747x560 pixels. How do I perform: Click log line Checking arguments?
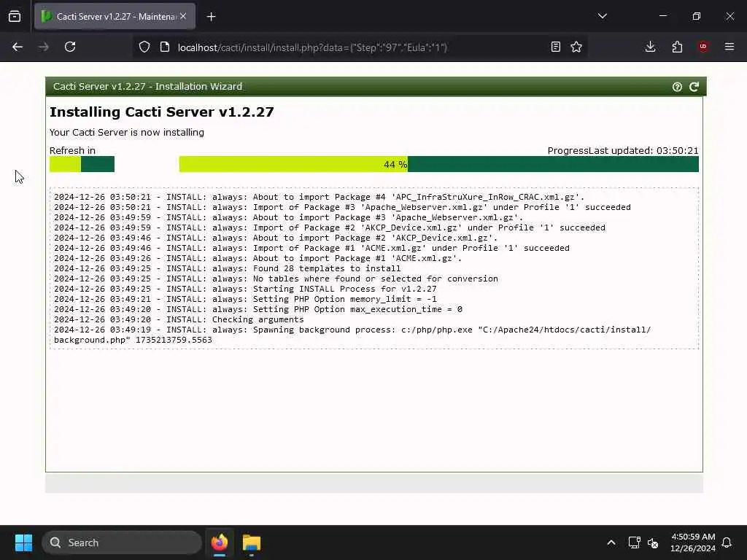click(179, 319)
